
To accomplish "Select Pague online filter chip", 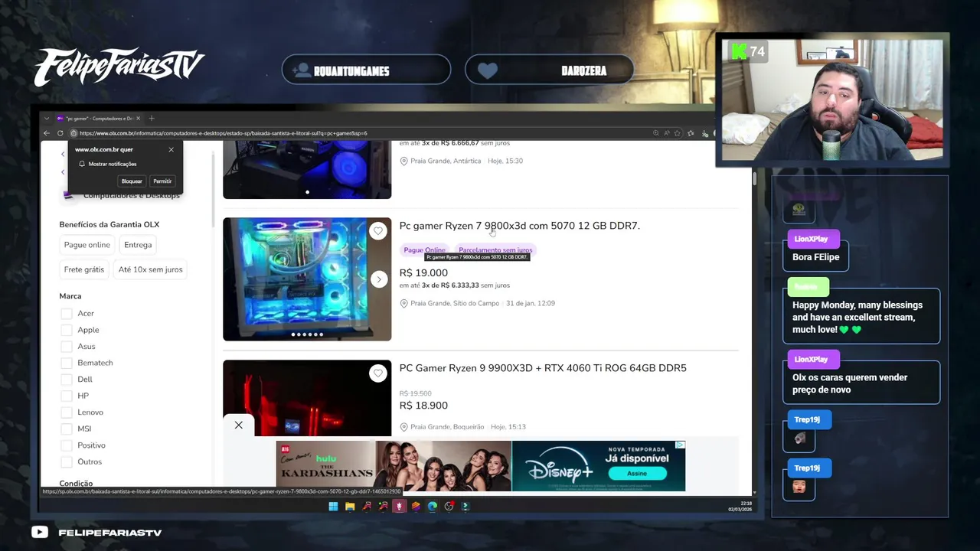I will pos(87,245).
